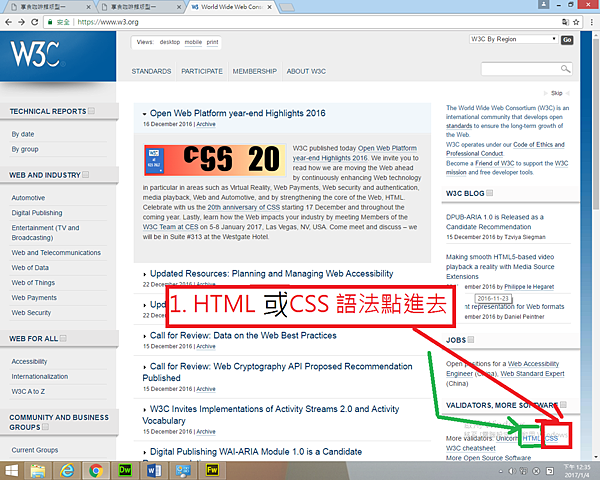Open the Chrome three-dot menu
This screenshot has width=600, height=480.
(x=592, y=22)
